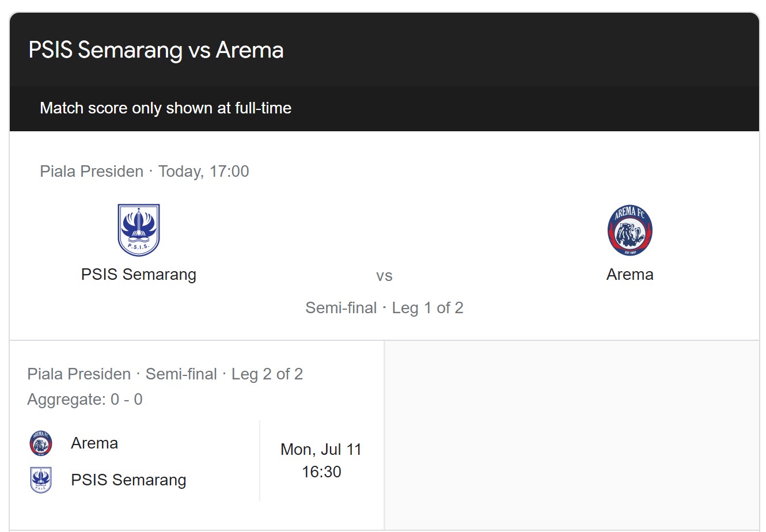The height and width of the screenshot is (532, 766).
Task: Click the 'vs' text between teams
Action: pyautogui.click(x=384, y=276)
